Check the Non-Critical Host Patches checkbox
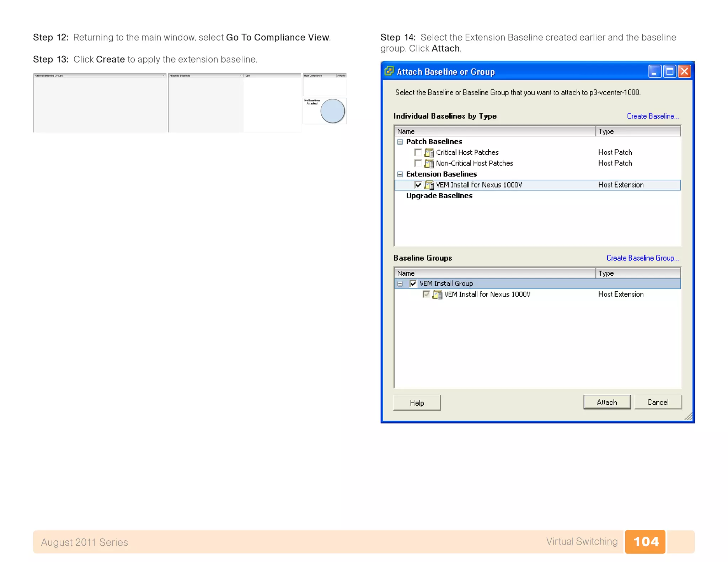Viewport: 728px width, 562px height. point(418,163)
